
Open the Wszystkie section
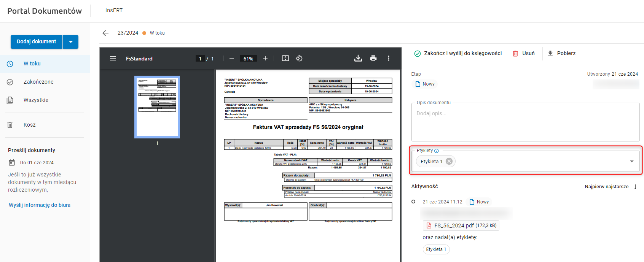(45, 100)
